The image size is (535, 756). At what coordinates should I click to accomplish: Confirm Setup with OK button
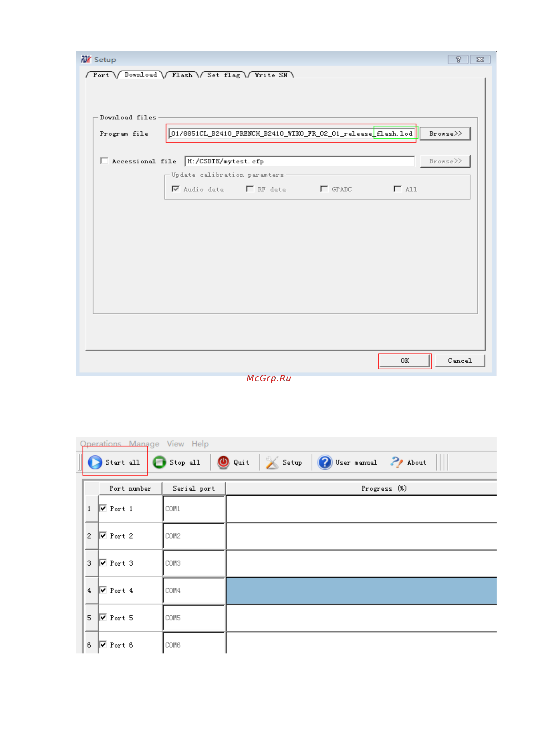click(x=405, y=361)
